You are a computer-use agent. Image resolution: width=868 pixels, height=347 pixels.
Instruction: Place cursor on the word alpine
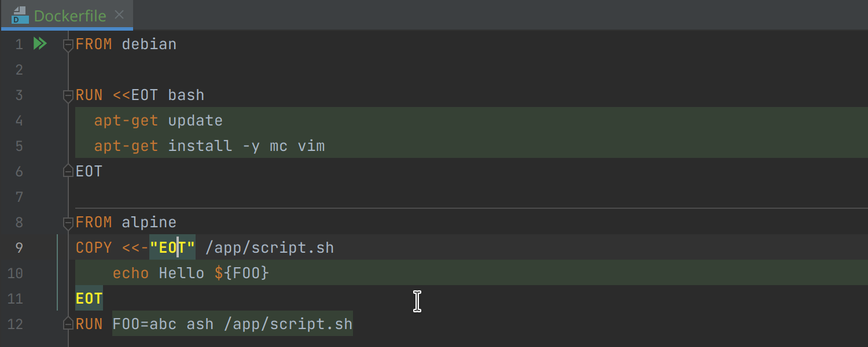[149, 222]
